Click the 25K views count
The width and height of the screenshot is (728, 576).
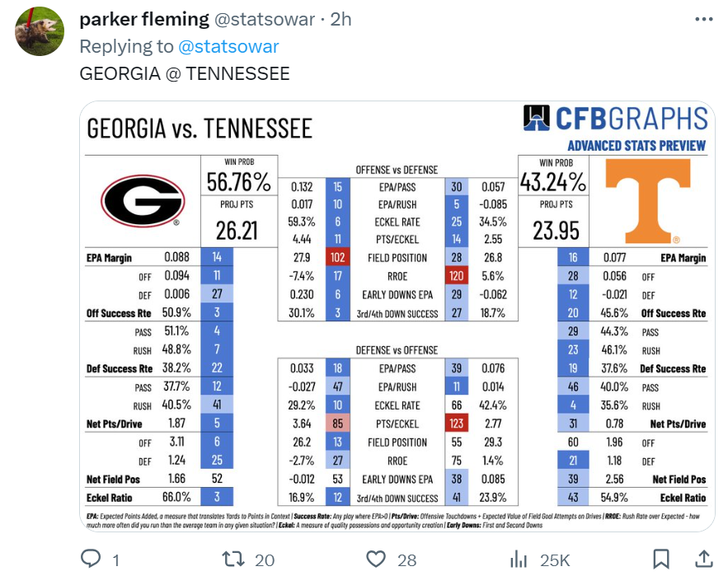click(555, 560)
